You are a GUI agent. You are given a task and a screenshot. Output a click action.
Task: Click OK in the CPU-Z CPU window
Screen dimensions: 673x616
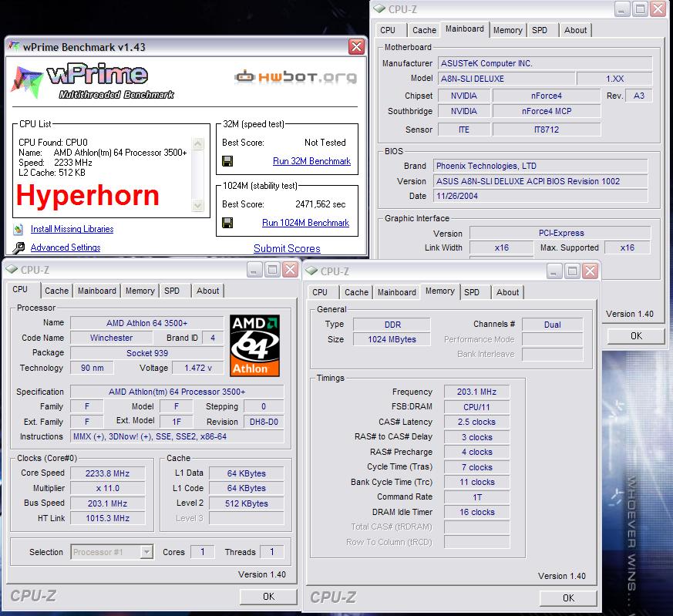point(268,596)
